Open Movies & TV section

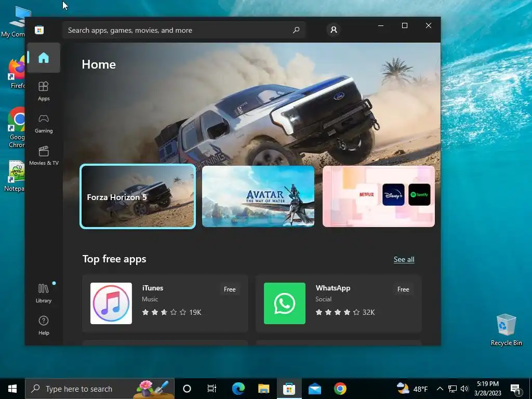[44, 156]
